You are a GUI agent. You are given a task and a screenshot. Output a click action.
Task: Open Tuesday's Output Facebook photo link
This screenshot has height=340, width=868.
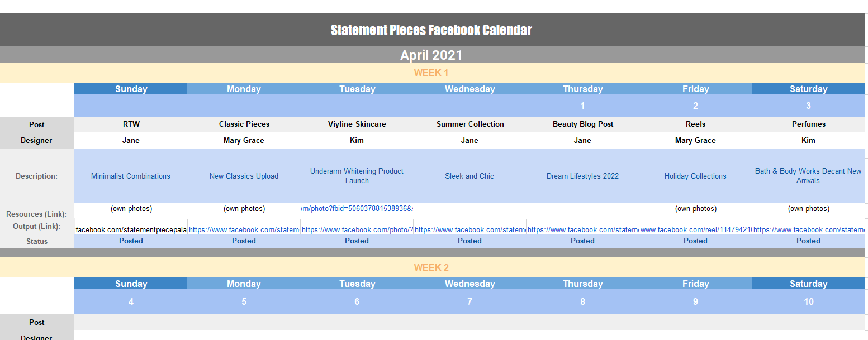pyautogui.click(x=357, y=229)
